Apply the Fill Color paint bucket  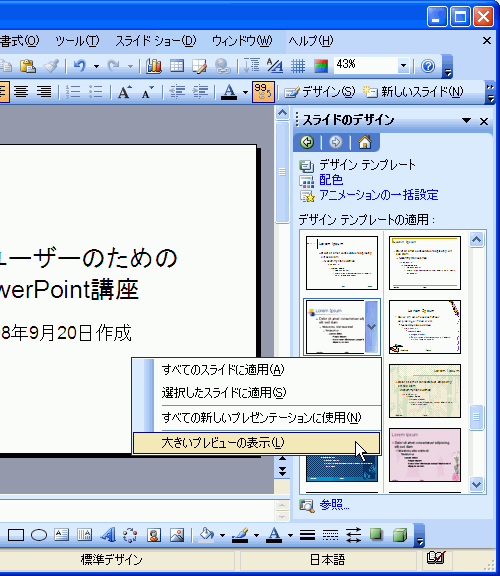coord(206,535)
